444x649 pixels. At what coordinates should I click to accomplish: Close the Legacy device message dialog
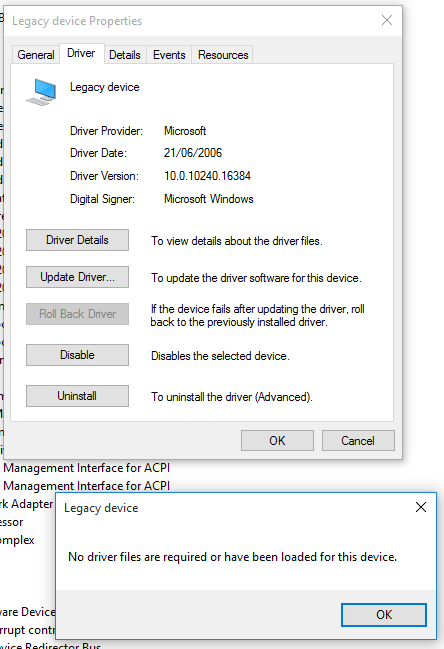421,507
